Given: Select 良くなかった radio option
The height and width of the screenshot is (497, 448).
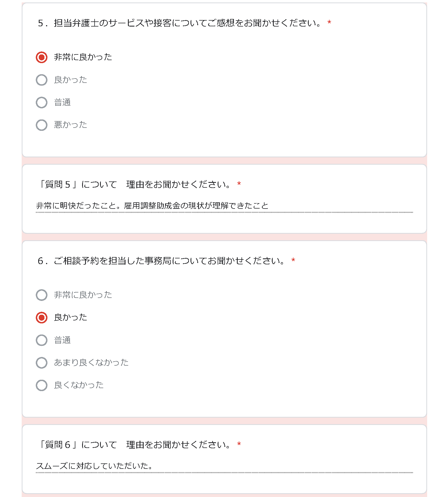Looking at the screenshot, I should pos(41,385).
